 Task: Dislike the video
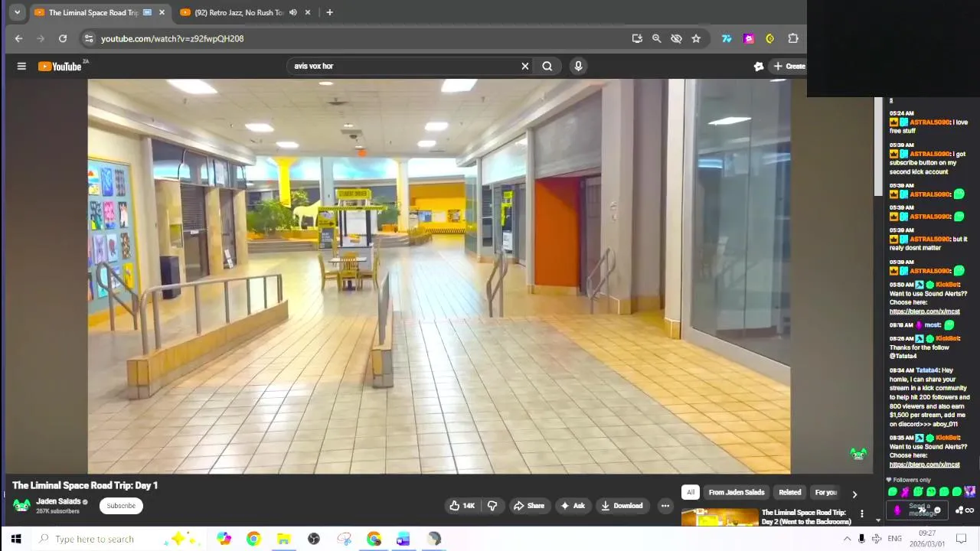492,506
